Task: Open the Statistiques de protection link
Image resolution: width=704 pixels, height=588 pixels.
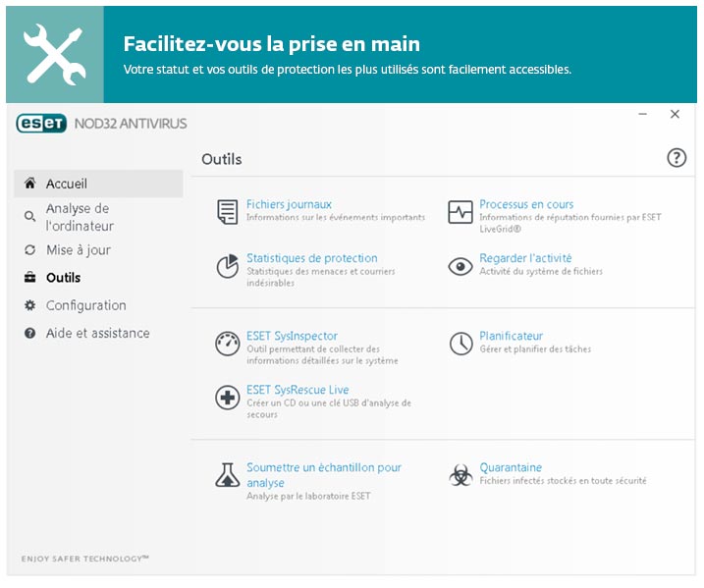Action: [x=311, y=258]
